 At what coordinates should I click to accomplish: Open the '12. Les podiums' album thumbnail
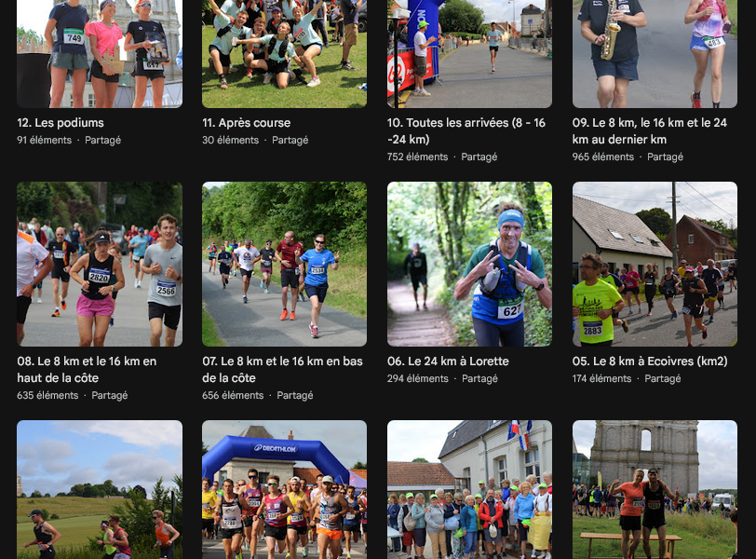100,53
